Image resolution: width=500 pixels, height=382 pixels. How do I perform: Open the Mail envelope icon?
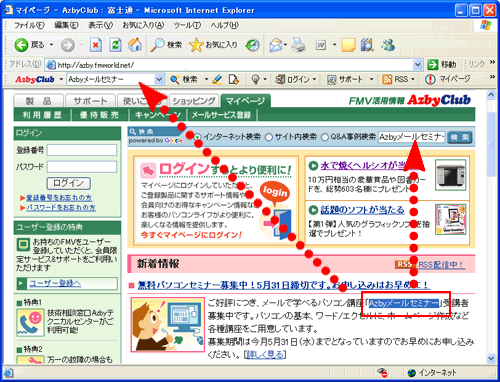[x=276, y=45]
